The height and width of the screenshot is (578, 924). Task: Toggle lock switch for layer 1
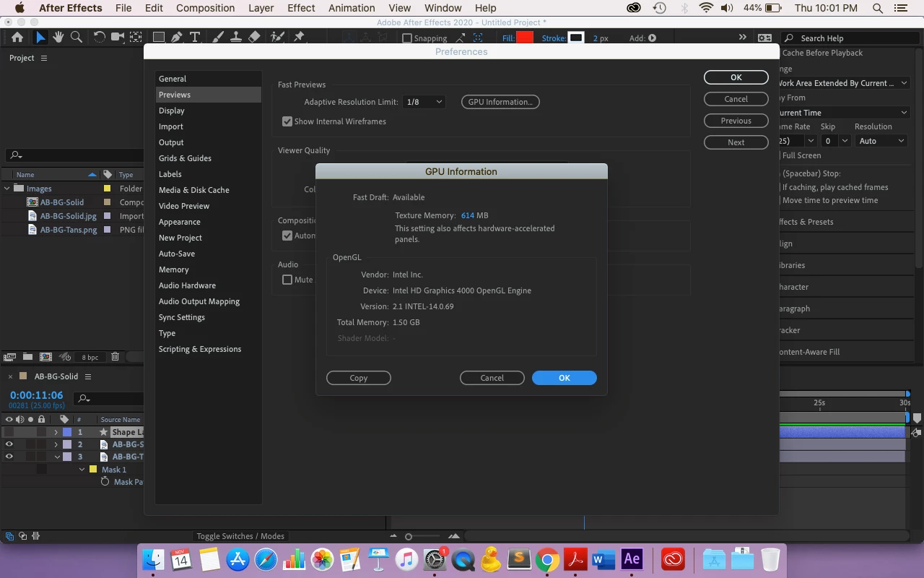pyautogui.click(x=42, y=432)
